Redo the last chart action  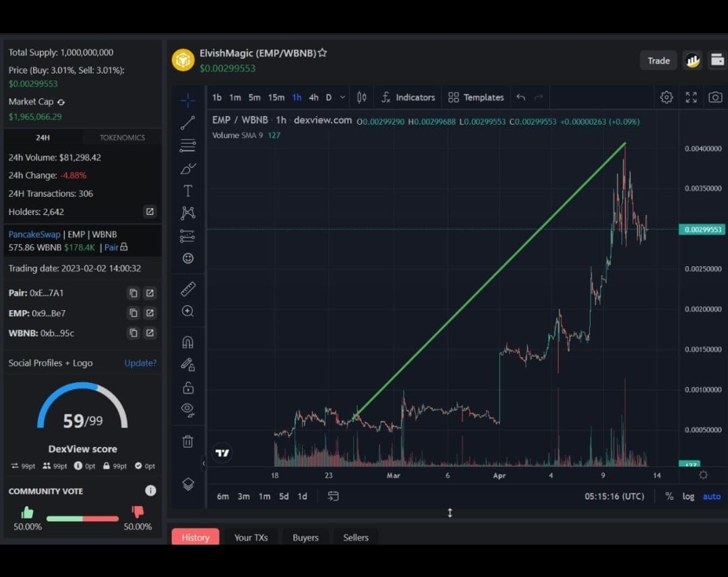[x=539, y=97]
